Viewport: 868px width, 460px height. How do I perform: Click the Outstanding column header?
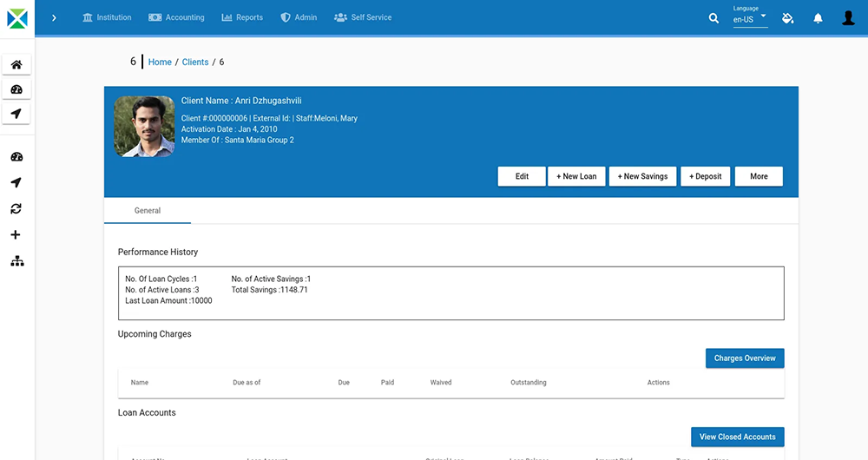pyautogui.click(x=528, y=383)
